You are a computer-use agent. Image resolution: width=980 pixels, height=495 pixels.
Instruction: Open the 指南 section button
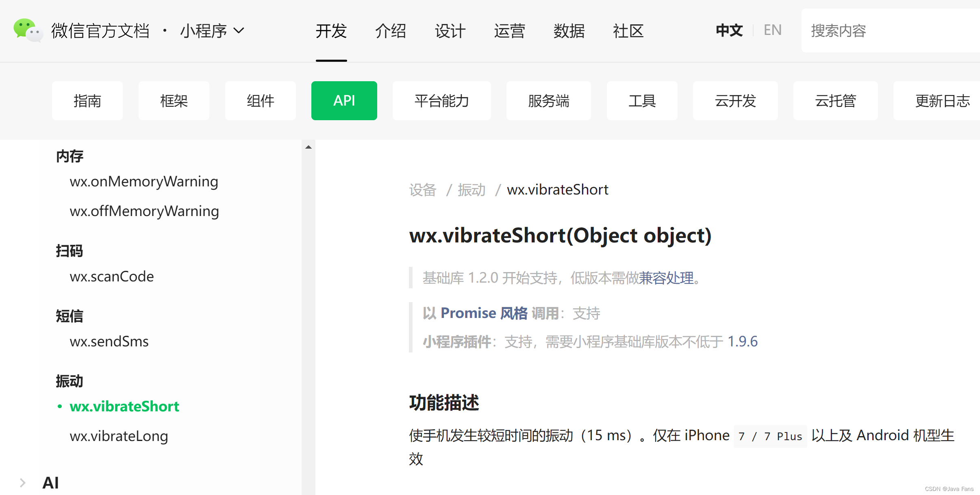coord(87,101)
